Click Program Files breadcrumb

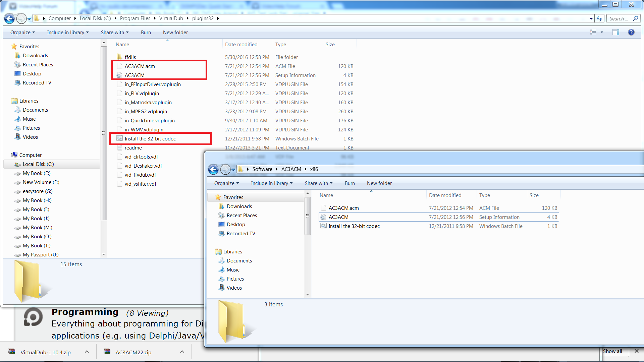pos(135,18)
